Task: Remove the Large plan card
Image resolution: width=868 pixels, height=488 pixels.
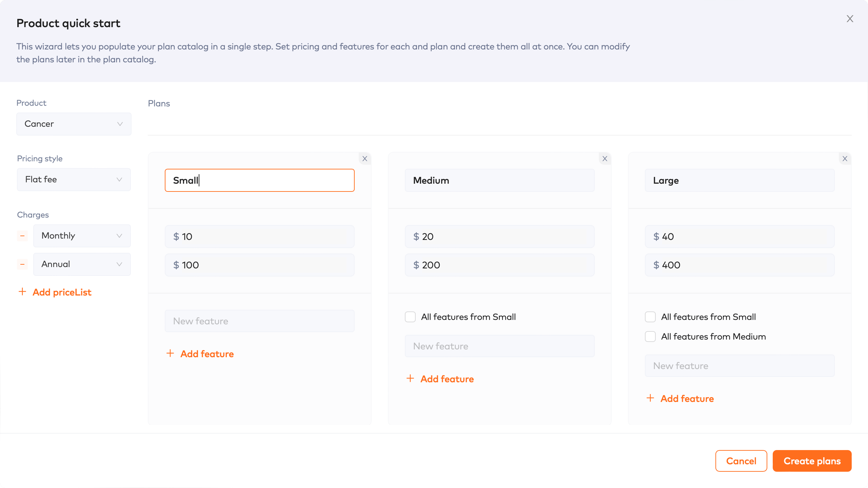Action: 845,159
